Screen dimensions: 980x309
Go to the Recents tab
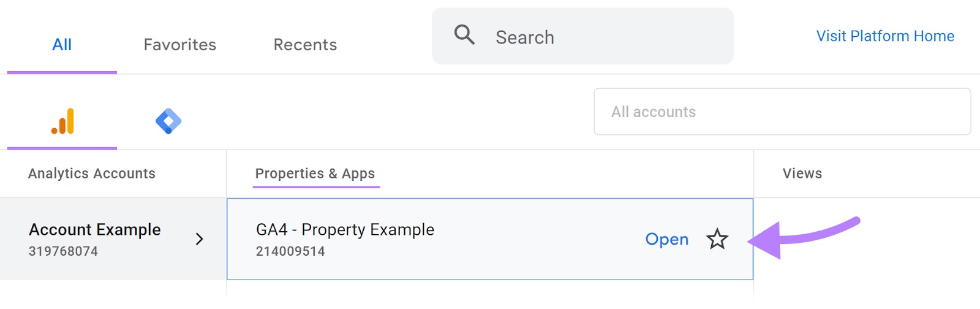(x=305, y=45)
